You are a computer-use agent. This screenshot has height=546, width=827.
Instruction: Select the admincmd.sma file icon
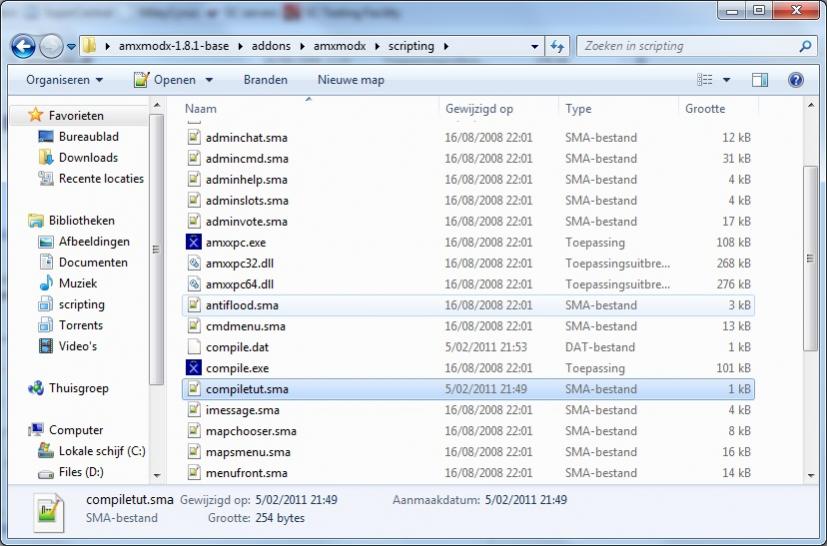click(194, 158)
